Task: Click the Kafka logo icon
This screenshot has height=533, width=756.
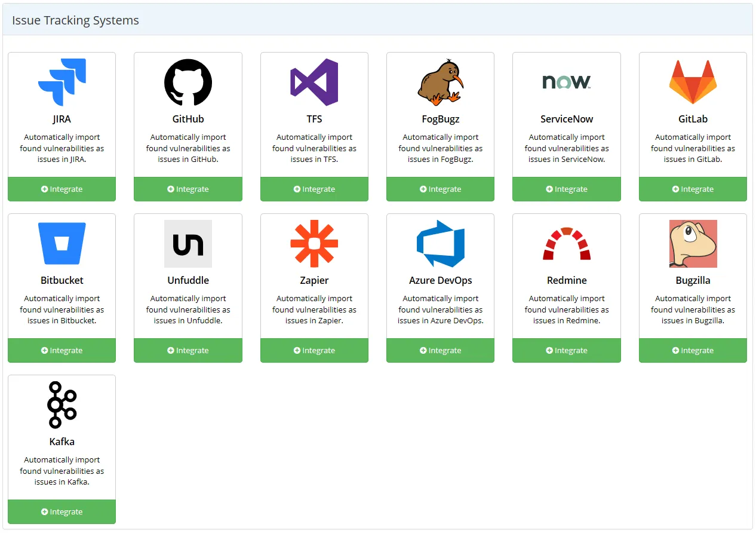Action: (x=62, y=405)
